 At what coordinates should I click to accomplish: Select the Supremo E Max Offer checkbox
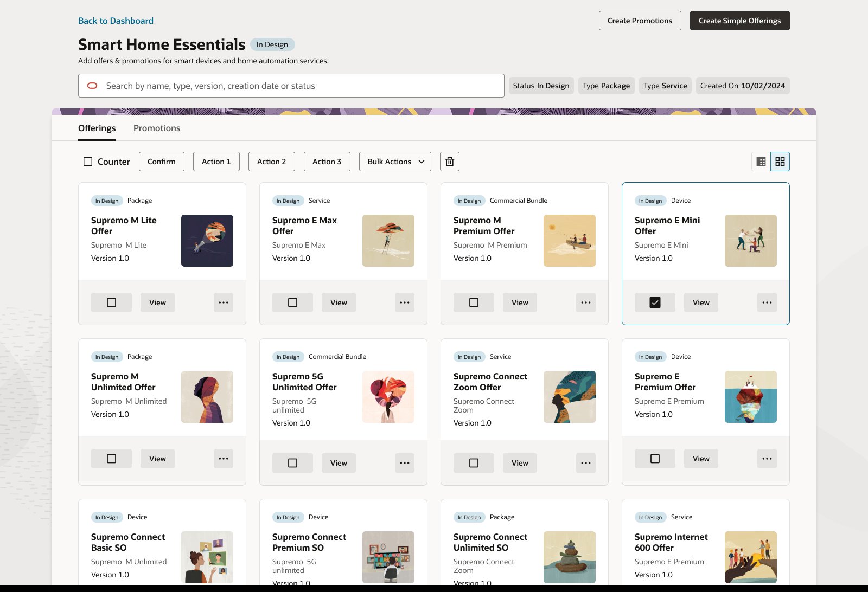[x=292, y=303]
